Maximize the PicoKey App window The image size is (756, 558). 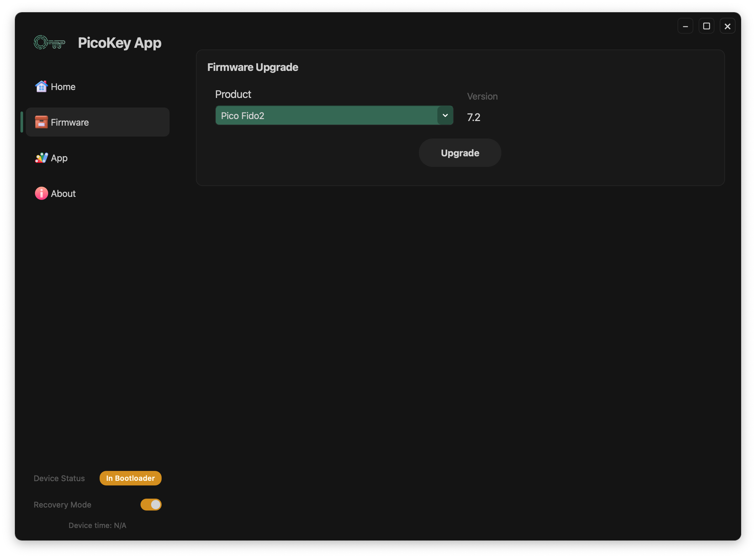(x=706, y=26)
